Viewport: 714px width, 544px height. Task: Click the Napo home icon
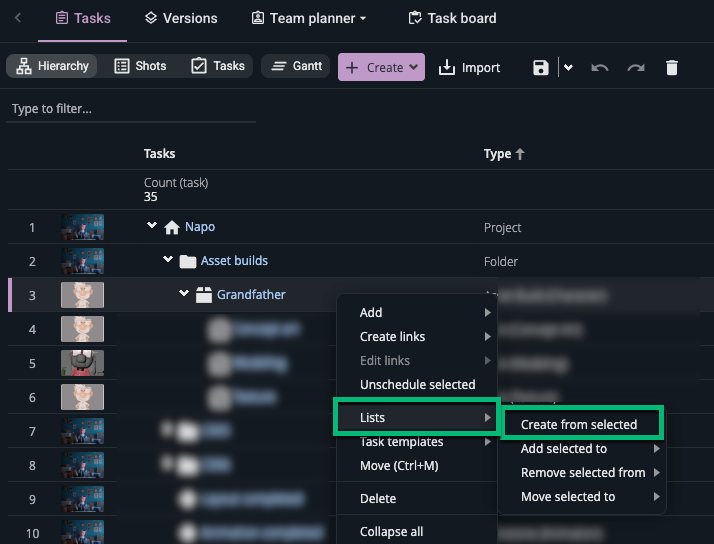[172, 227]
